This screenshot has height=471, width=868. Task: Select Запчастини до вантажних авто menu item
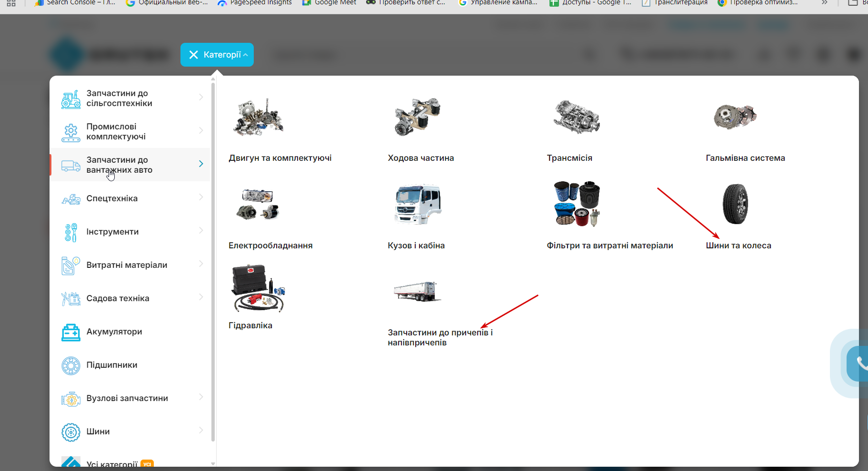click(x=130, y=165)
